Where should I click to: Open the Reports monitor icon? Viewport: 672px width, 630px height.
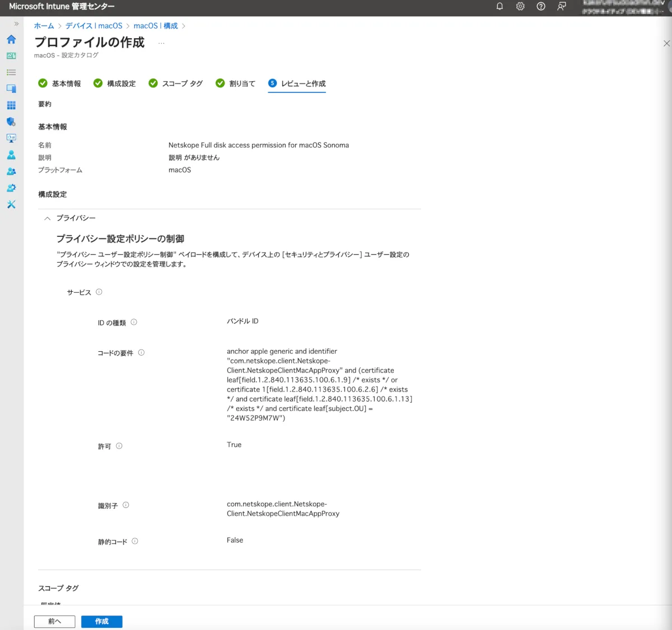pos(11,138)
